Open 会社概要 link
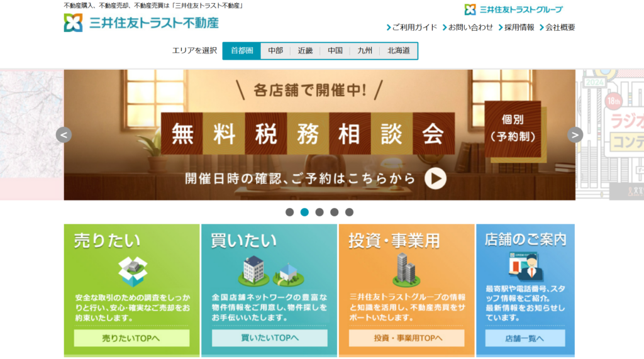Screen dimensions: 644x359 coord(557,28)
